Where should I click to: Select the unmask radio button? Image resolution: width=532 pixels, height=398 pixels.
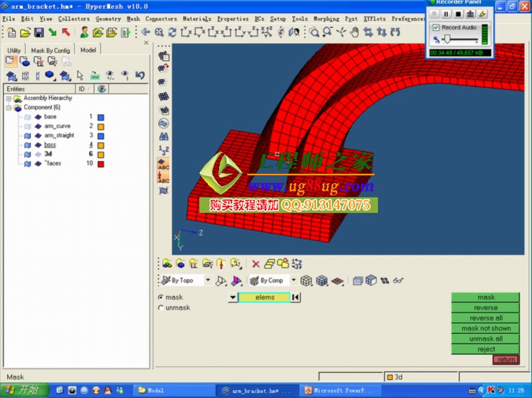pyautogui.click(x=160, y=307)
